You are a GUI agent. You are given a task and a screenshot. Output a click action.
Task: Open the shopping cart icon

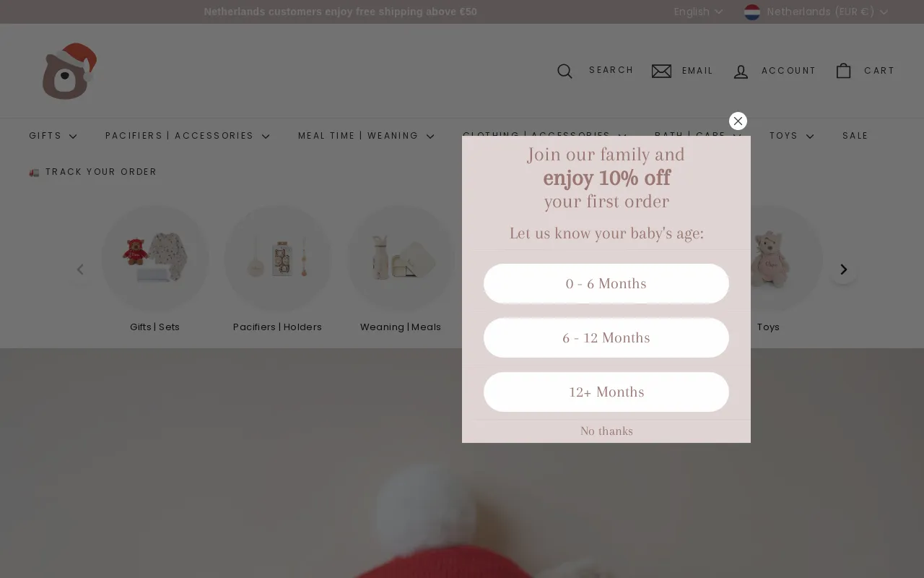click(843, 71)
